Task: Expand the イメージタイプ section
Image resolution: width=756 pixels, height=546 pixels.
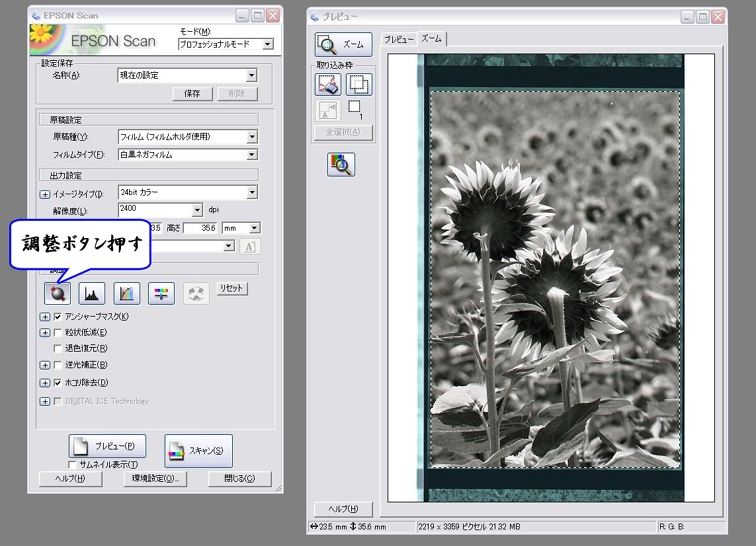Action: click(x=44, y=193)
